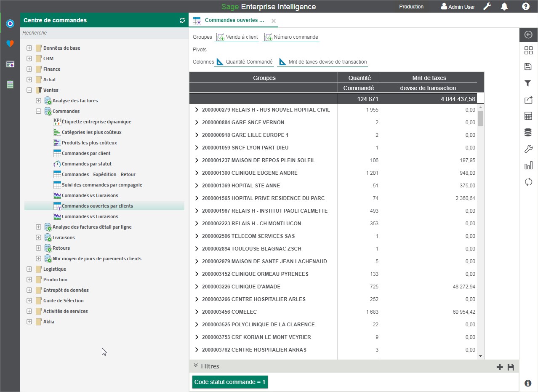The width and height of the screenshot is (538, 392).
Task: Open the favorites heart icon in left rail
Action: coord(10,44)
